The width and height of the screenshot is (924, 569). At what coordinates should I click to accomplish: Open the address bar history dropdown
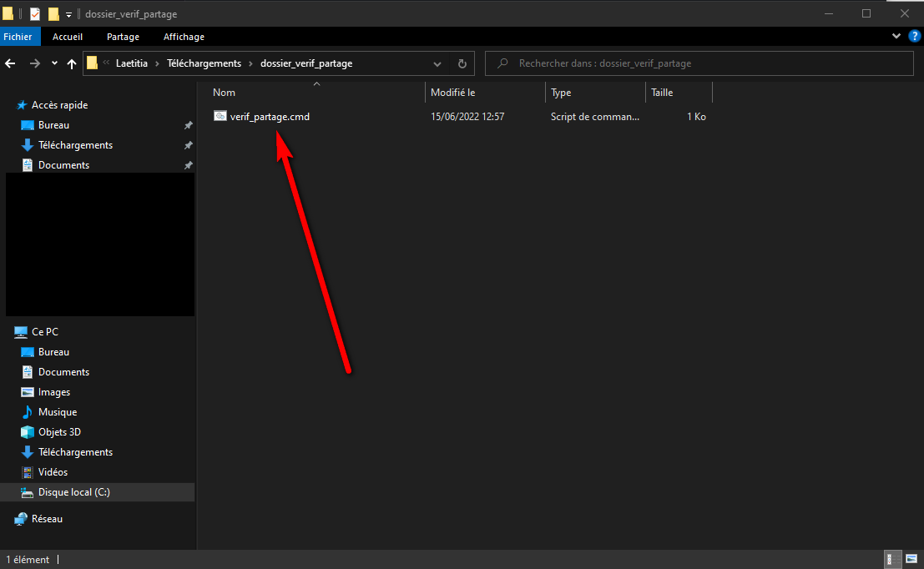click(437, 63)
